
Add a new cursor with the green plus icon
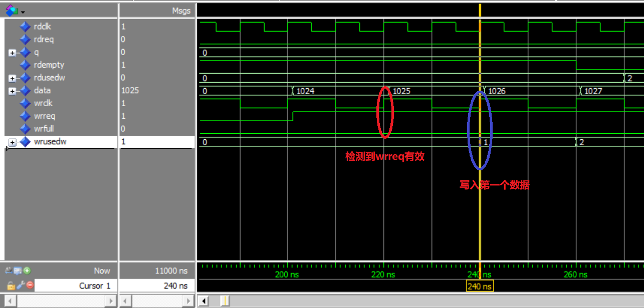tap(27, 270)
